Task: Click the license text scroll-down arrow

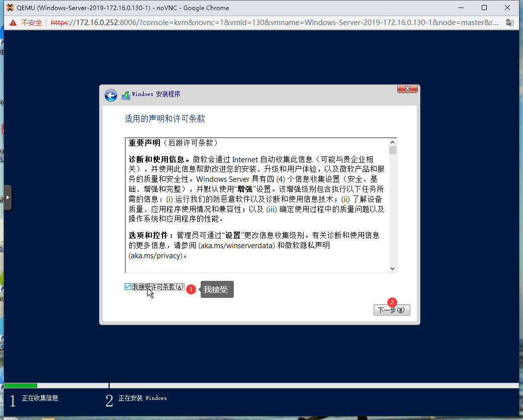Action: click(393, 269)
